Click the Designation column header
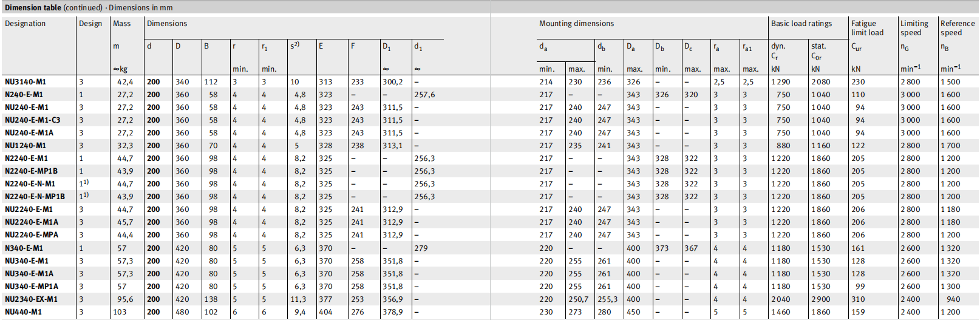The height and width of the screenshot is (320, 980). click(x=26, y=24)
